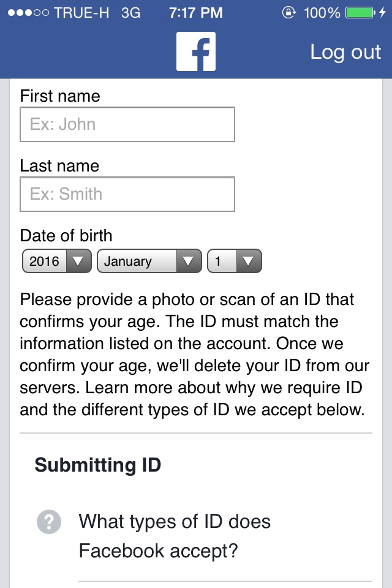
Task: Focus the First name input field
Action: tap(127, 124)
